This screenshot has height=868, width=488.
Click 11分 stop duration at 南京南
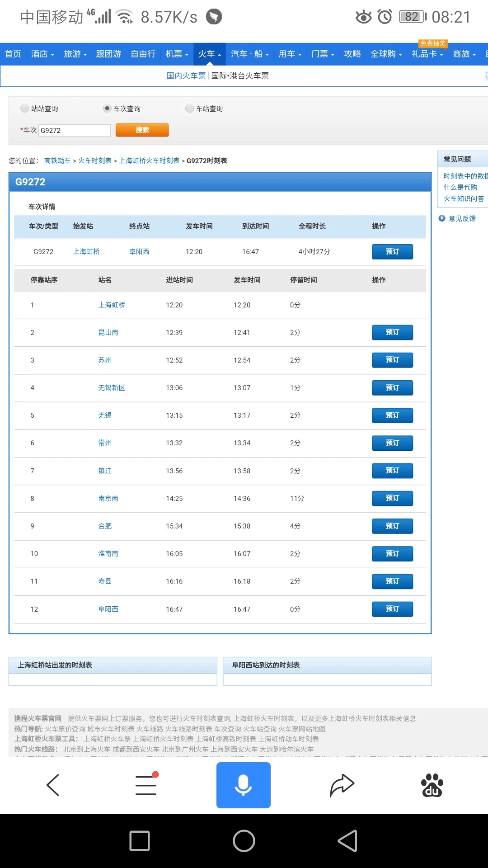297,498
